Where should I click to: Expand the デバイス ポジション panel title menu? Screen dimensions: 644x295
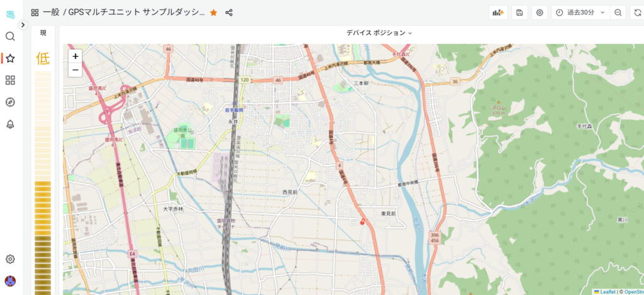tap(379, 33)
